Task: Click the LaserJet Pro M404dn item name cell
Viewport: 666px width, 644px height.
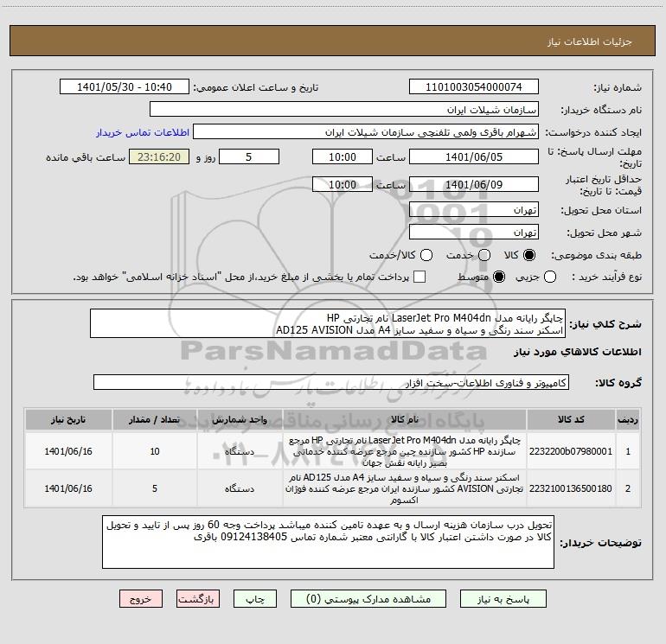Action: 405,451
